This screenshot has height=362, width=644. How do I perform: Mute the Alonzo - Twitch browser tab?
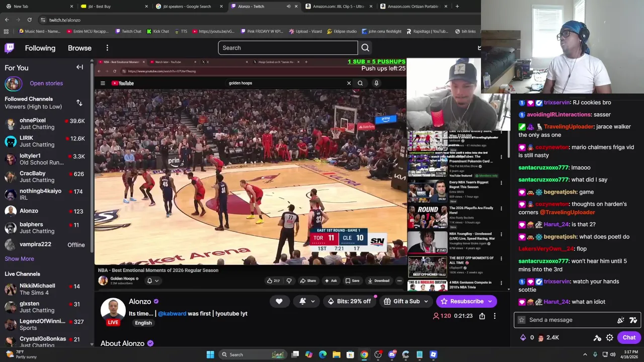(288, 6)
